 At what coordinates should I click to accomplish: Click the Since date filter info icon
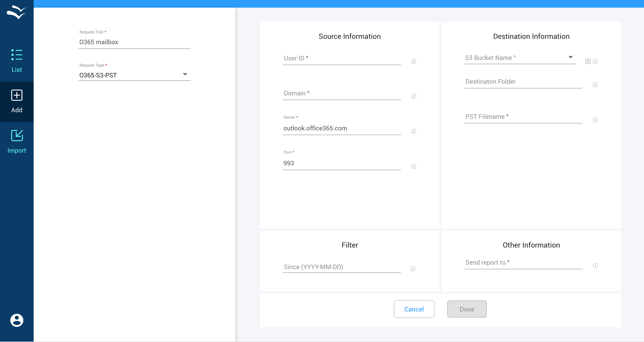tap(413, 269)
